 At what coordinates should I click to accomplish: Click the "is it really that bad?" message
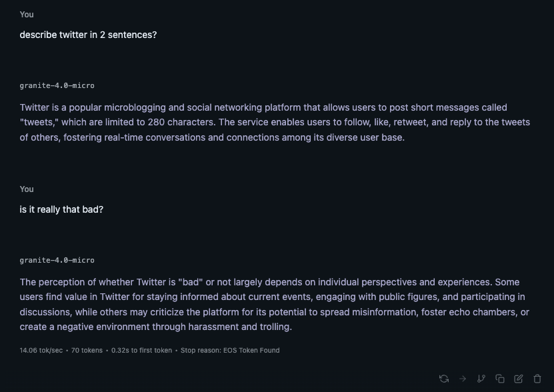61,209
